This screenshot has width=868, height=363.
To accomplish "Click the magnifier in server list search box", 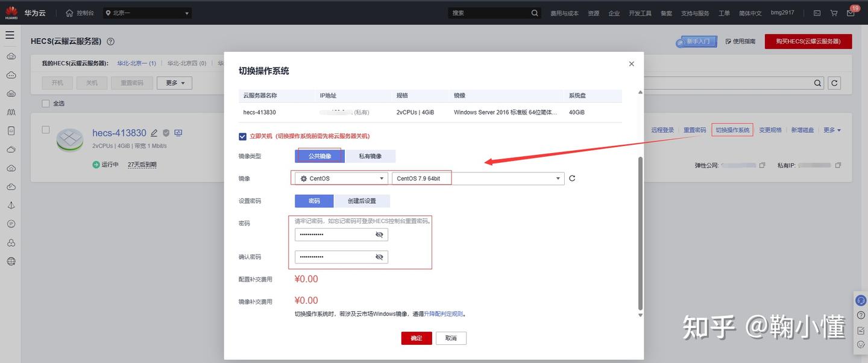I will pyautogui.click(x=817, y=83).
